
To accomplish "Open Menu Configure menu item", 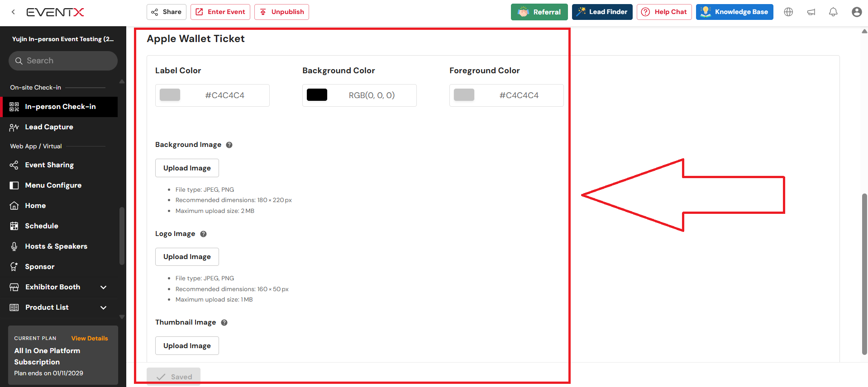I will [59, 185].
